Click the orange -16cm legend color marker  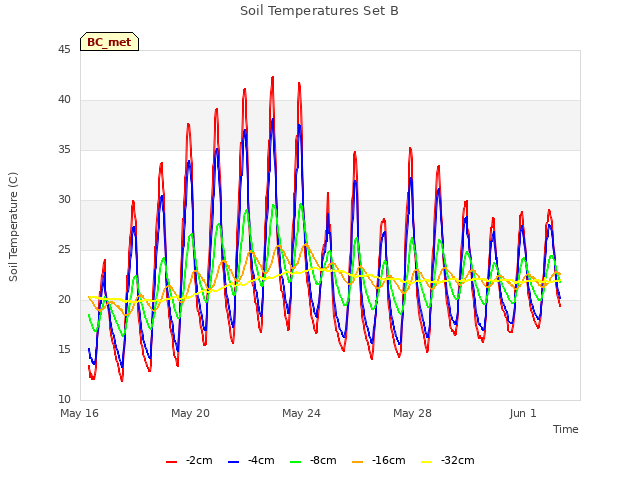point(357,462)
